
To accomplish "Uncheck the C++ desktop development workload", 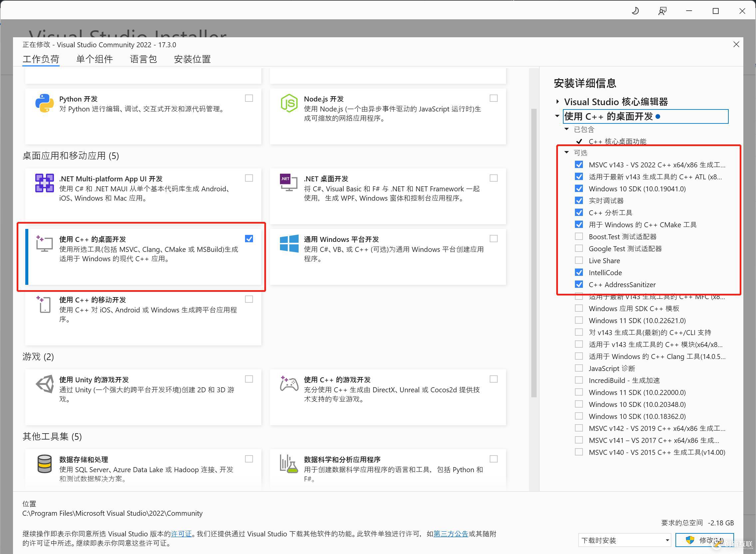I will click(x=249, y=239).
